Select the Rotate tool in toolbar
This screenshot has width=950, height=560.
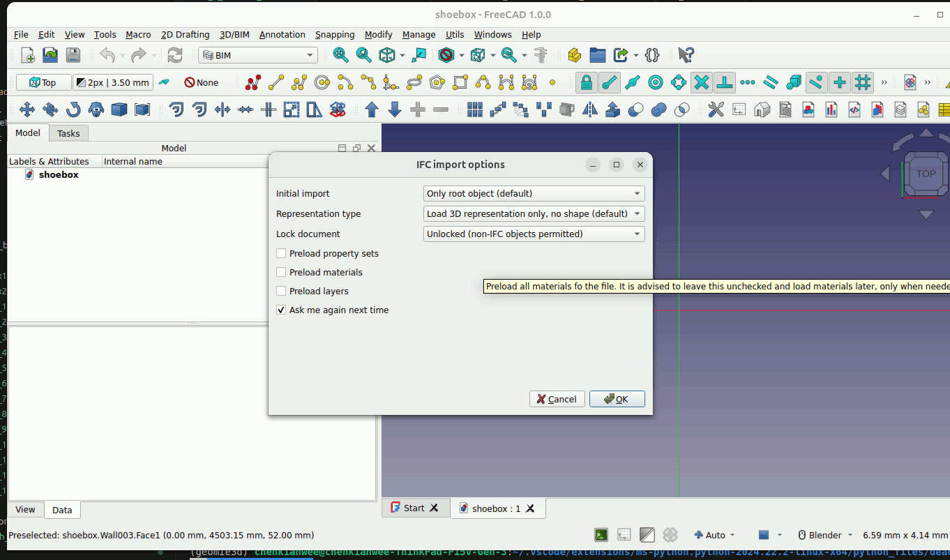(73, 109)
